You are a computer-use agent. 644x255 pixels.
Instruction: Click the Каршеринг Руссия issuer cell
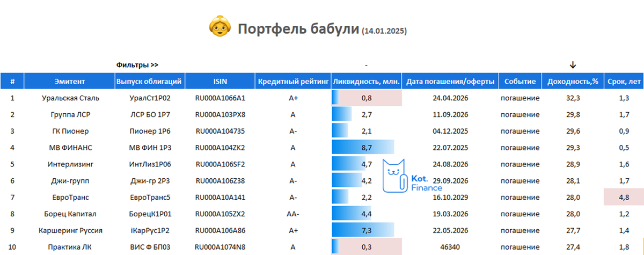(70, 231)
